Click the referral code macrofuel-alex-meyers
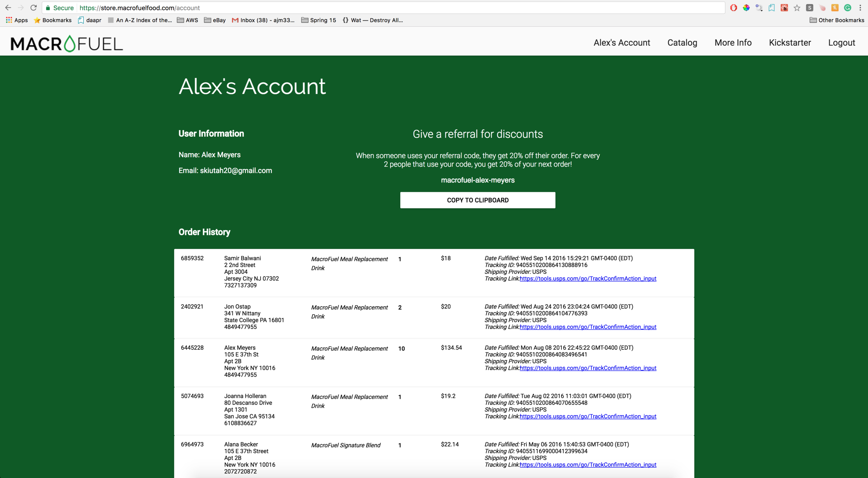 (477, 180)
